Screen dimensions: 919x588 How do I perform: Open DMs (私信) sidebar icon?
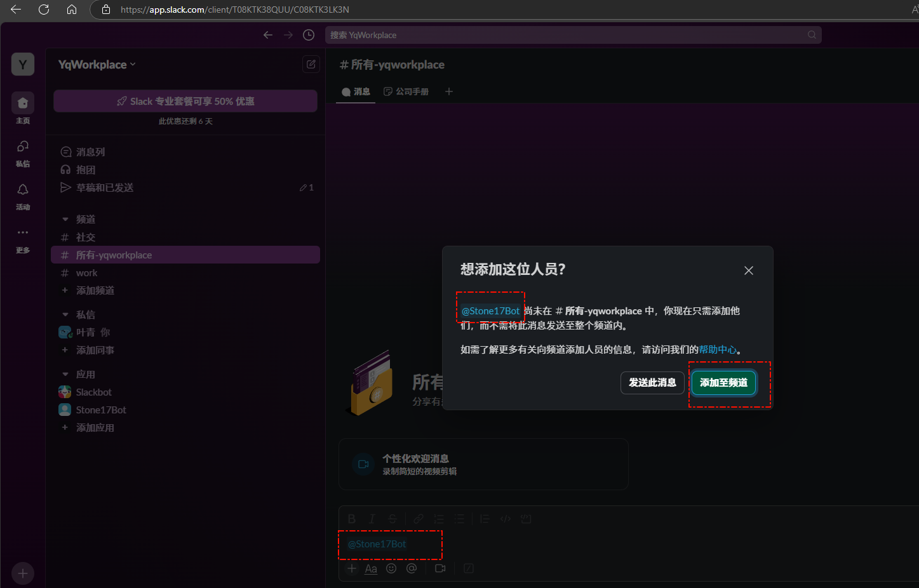(x=23, y=152)
